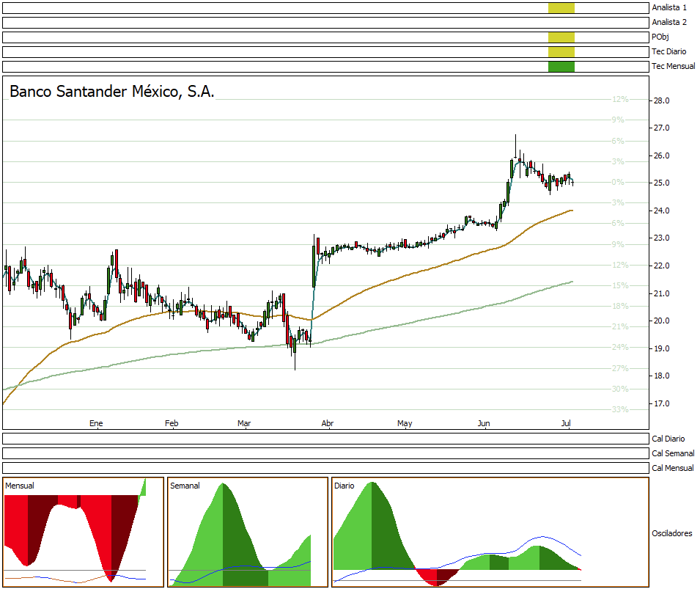The height and width of the screenshot is (589, 700).
Task: Select the Analista 1 row label
Action: click(x=668, y=7)
